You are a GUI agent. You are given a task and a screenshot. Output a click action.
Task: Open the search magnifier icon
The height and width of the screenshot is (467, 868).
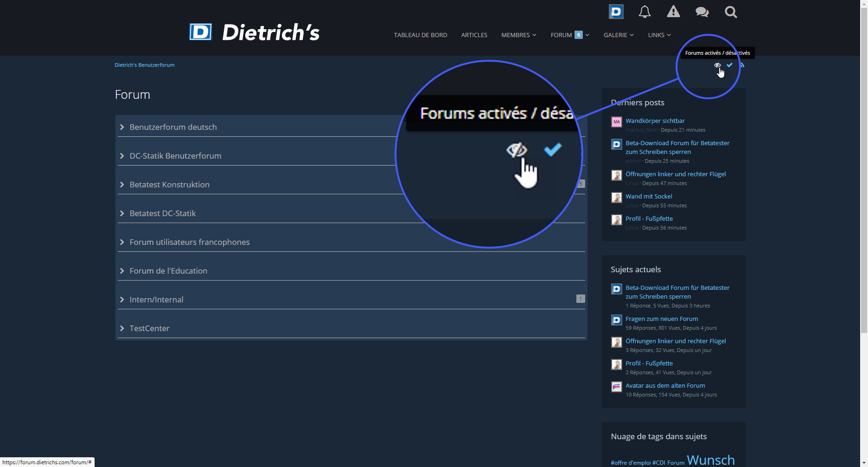(x=731, y=12)
